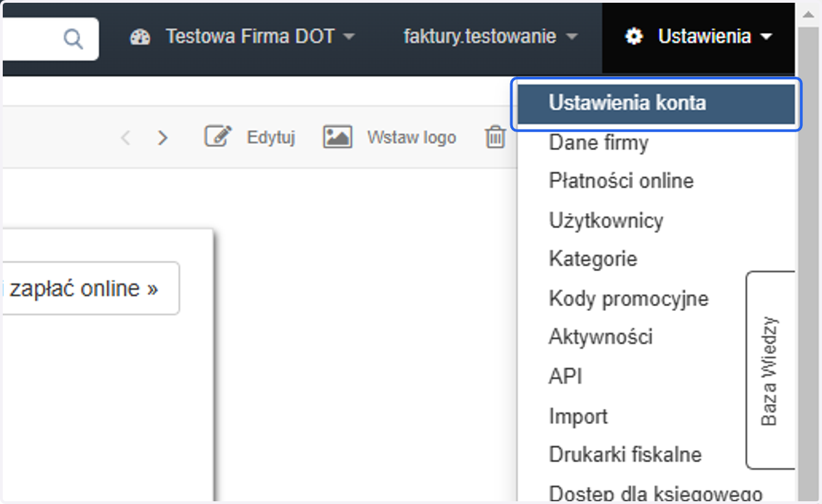Click the Wstaw logo text label
Viewport: 822px width, 504px height.
[411, 138]
